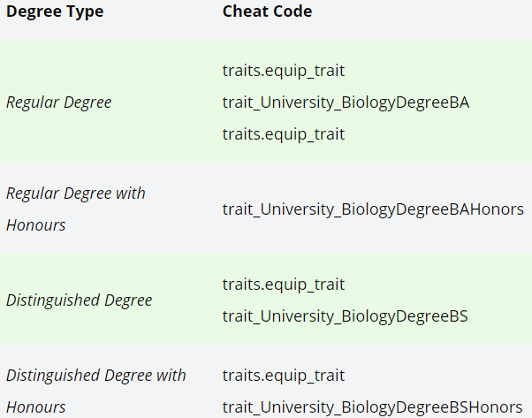532x418 pixels.
Task: Select the trait_University_BiologyDegreeBSHonors cheat code
Action: pos(372,407)
